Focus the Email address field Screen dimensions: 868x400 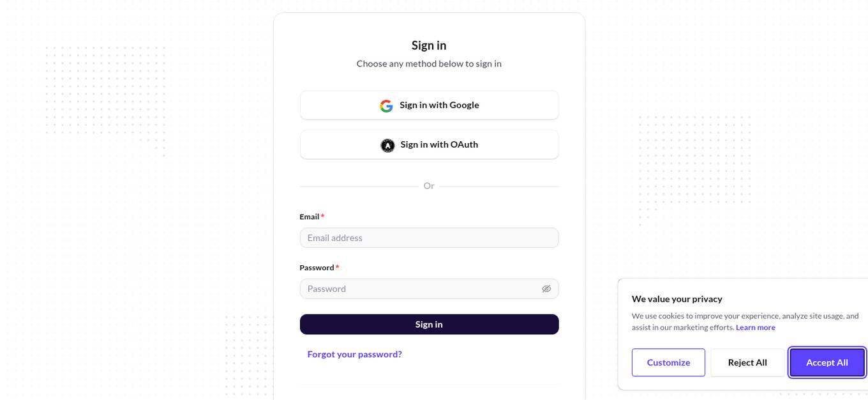point(429,238)
